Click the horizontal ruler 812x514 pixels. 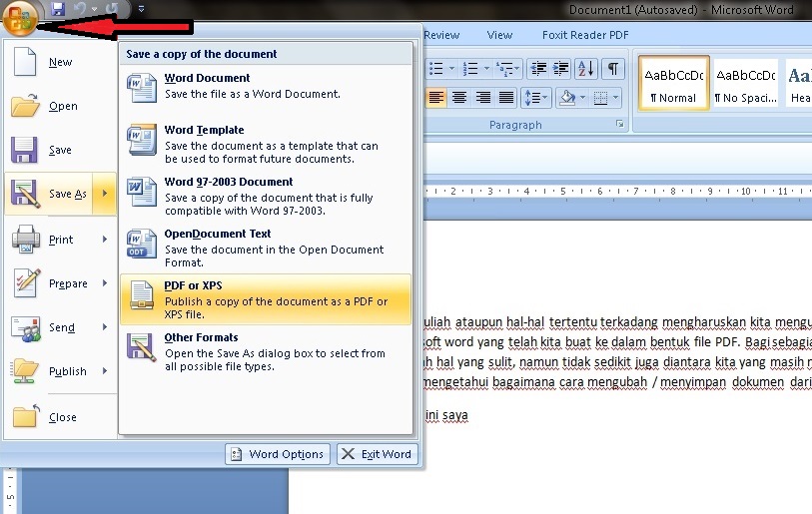pos(618,191)
